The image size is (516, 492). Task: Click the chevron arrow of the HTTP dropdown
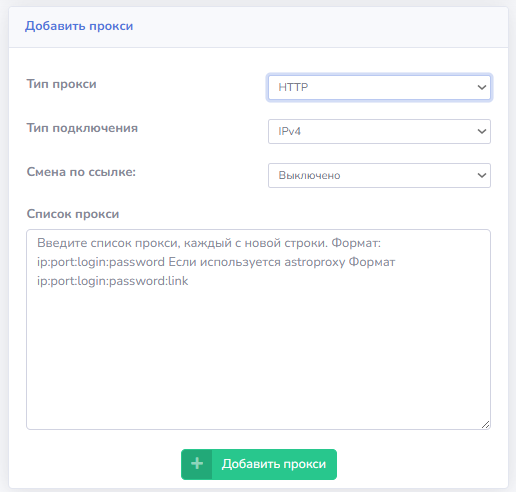click(482, 87)
